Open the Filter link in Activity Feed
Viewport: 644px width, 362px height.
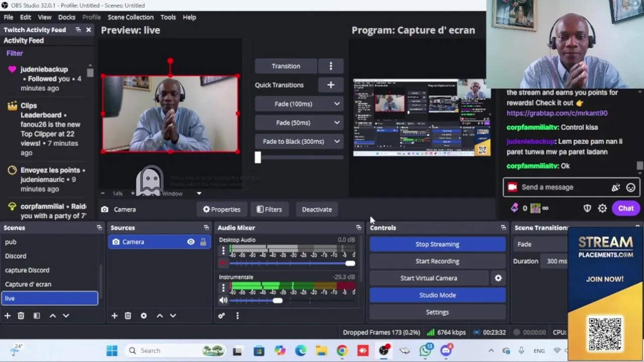15,53
